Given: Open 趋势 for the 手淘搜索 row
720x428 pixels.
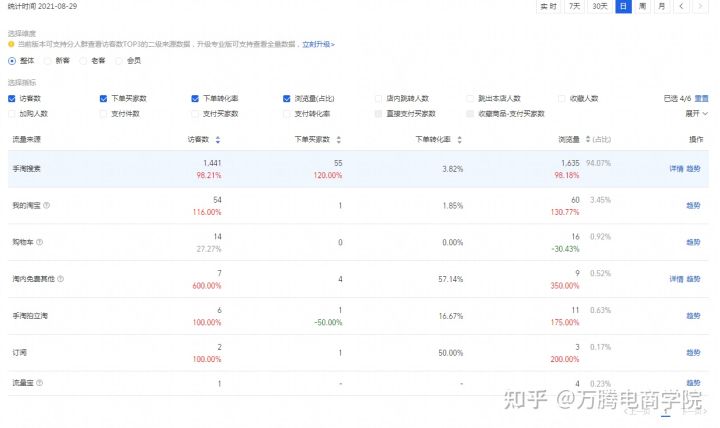Looking at the screenshot, I should coord(693,169).
